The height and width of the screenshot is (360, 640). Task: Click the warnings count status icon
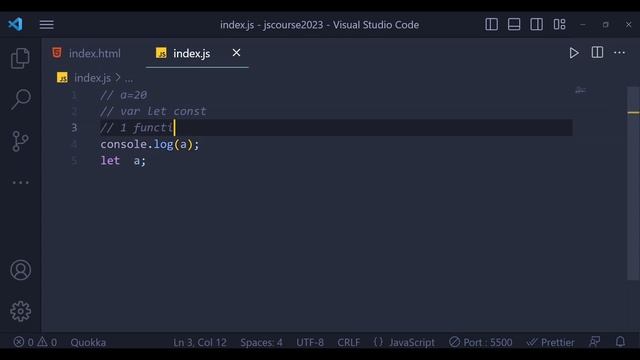[47, 342]
